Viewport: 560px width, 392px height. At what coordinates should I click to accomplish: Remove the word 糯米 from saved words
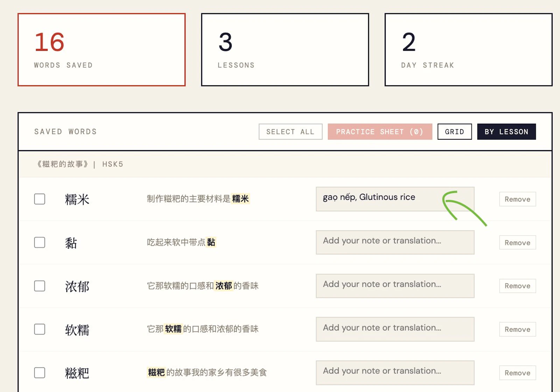point(517,199)
